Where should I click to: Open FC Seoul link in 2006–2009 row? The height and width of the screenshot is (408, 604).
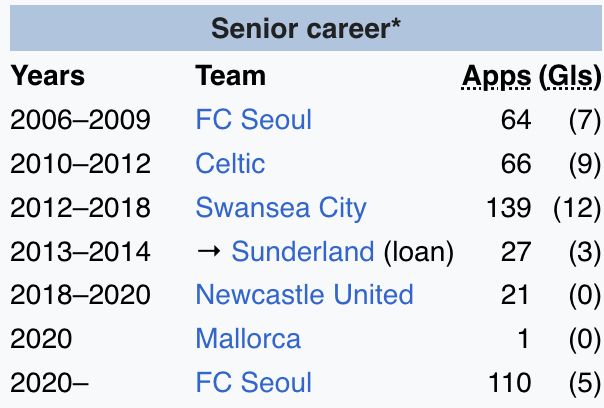253,119
